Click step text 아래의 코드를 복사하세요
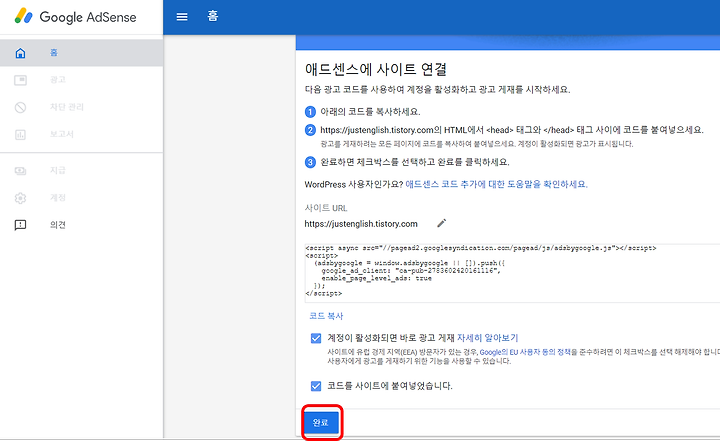This screenshot has width=720, height=441. click(x=370, y=112)
